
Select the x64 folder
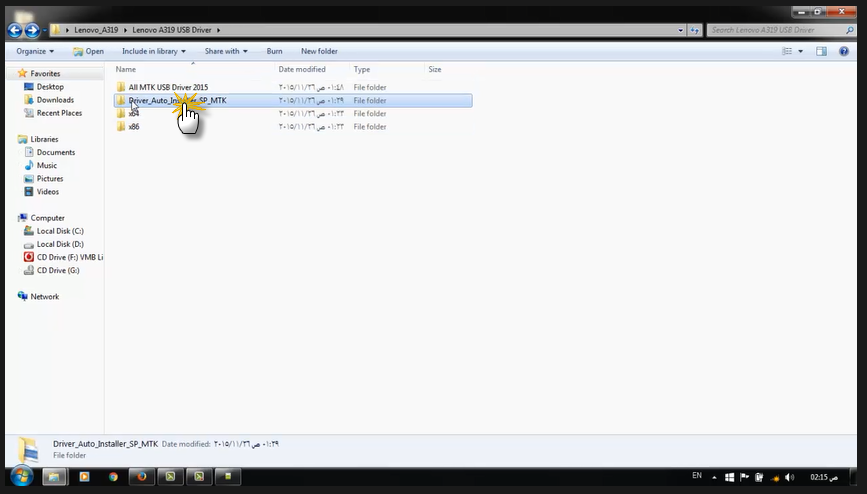(x=293, y=113)
